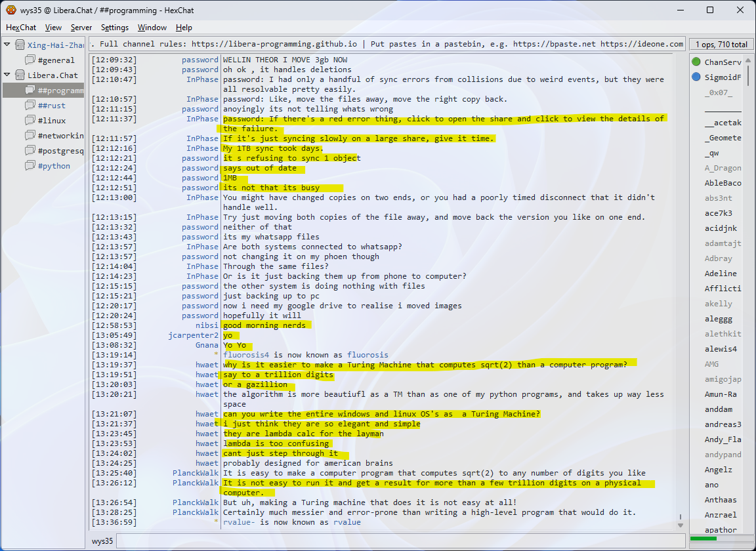Screen dimensions: 756x551
Task: Click the Libera.Chat server icon
Action: [x=20, y=75]
